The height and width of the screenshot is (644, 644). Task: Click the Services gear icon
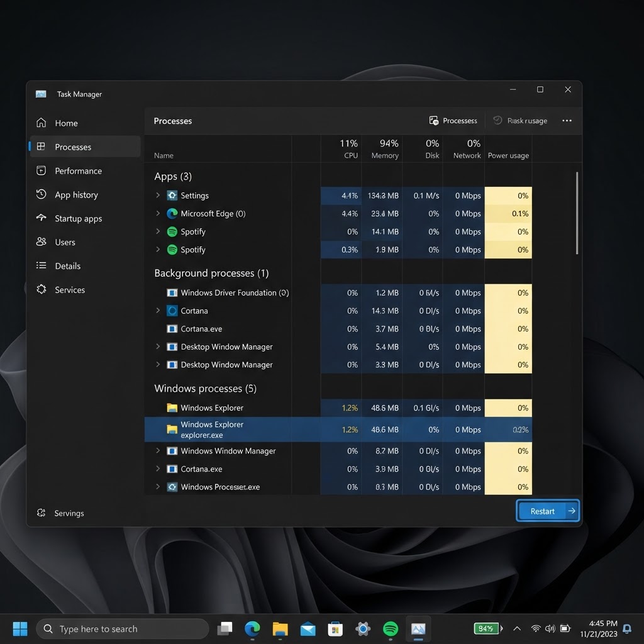pyautogui.click(x=41, y=289)
